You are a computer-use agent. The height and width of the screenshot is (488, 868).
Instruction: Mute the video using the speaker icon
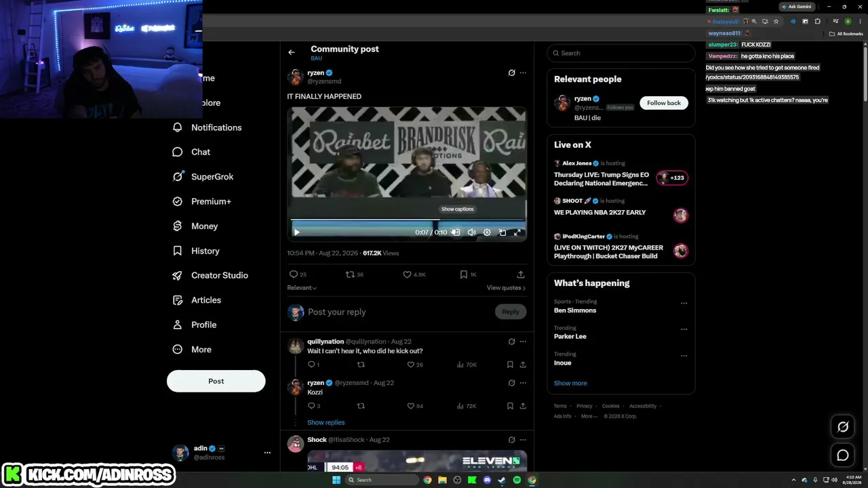472,232
